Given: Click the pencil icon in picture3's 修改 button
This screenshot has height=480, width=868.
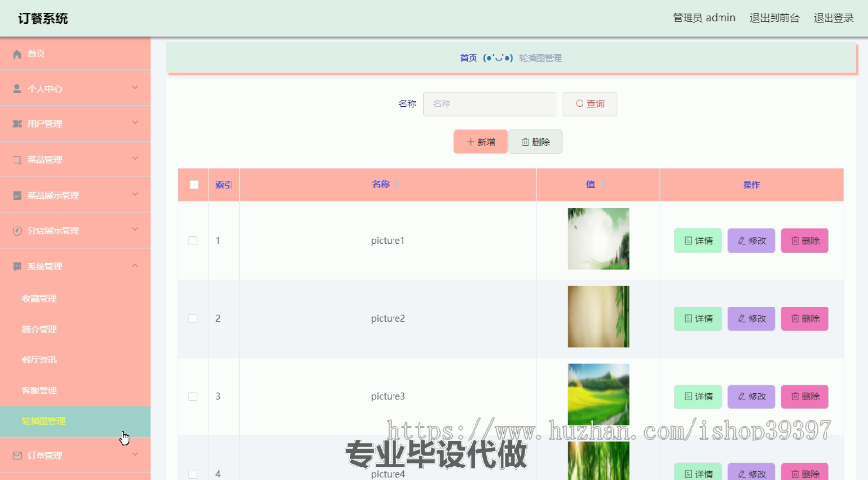Looking at the screenshot, I should point(742,396).
